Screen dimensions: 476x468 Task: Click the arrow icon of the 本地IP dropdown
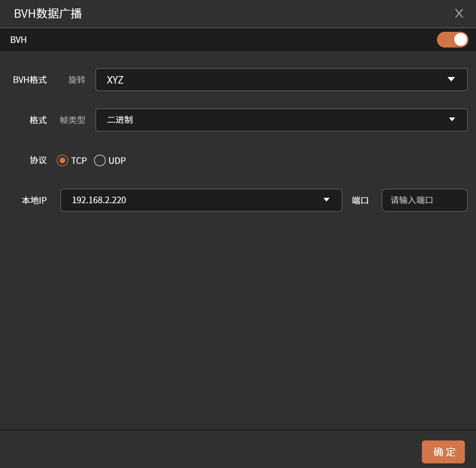tap(326, 200)
